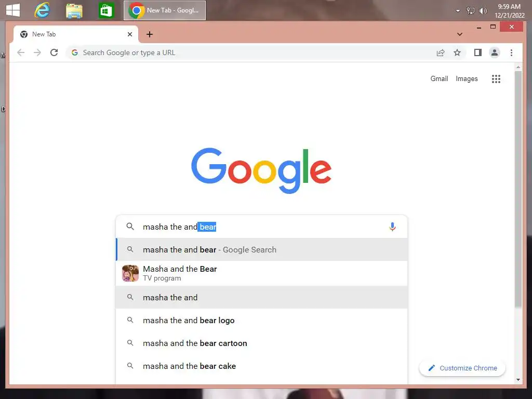Open the volume control tray icon
The image size is (532, 399).
pyautogui.click(x=483, y=11)
